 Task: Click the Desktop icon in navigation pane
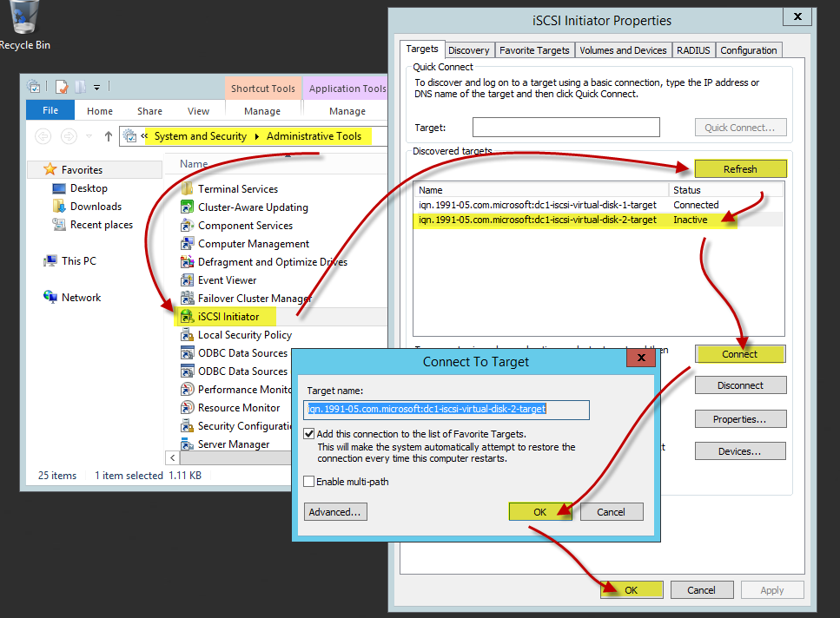click(59, 188)
